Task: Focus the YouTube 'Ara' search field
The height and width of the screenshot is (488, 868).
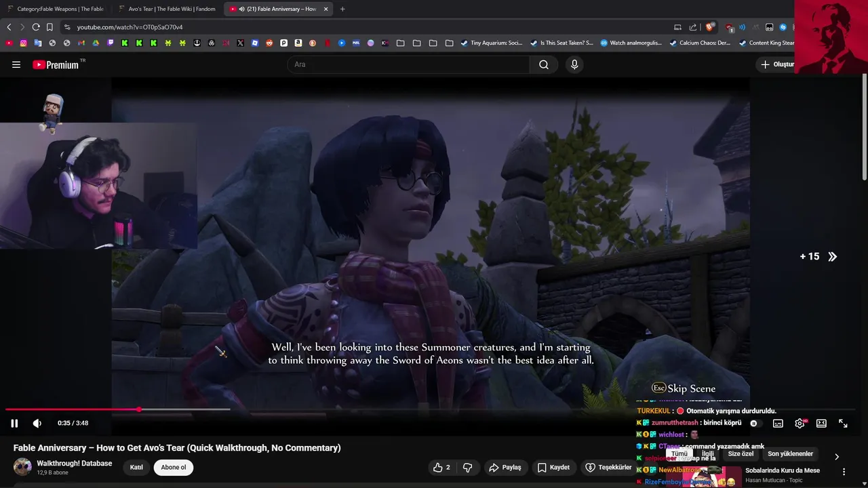Action: [x=409, y=64]
